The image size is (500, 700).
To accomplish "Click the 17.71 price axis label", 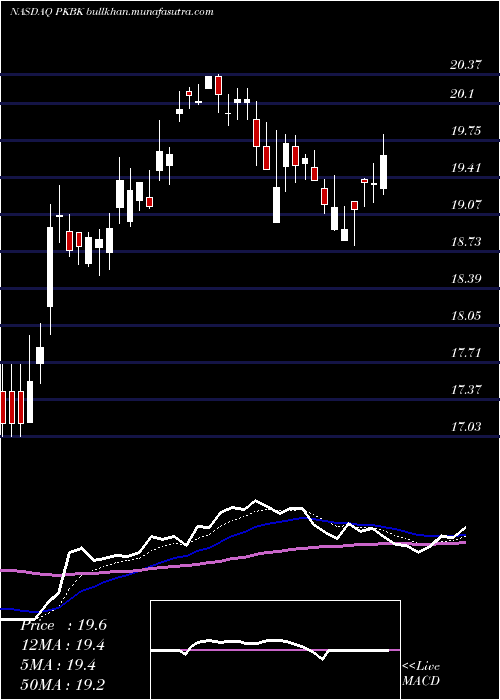I will [466, 354].
